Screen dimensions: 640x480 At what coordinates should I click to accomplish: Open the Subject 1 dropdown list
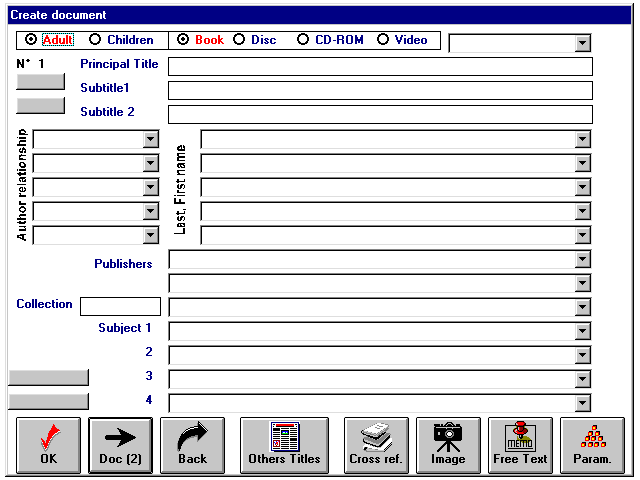click(583, 331)
